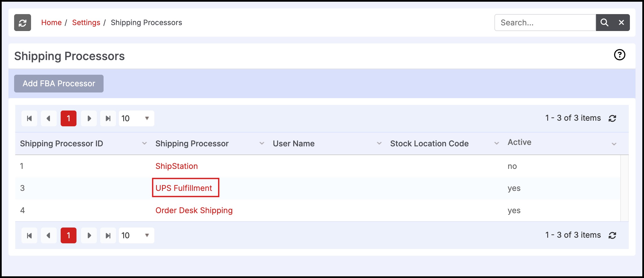Viewport: 644px width, 278px height.
Task: Click the Shipping Processors page heading
Action: 69,56
